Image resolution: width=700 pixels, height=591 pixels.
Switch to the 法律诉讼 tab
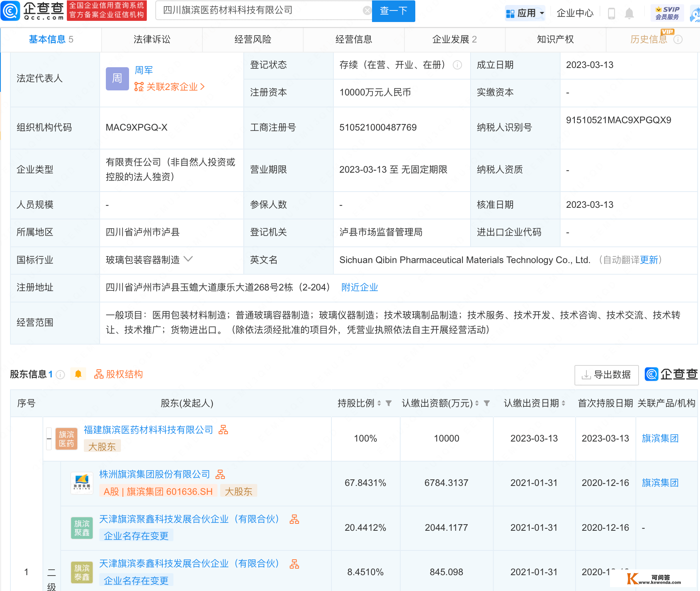151,39
